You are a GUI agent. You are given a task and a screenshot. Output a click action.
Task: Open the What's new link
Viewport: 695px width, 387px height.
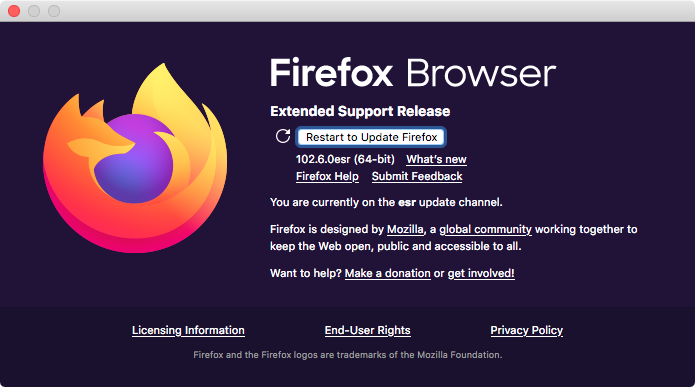436,159
